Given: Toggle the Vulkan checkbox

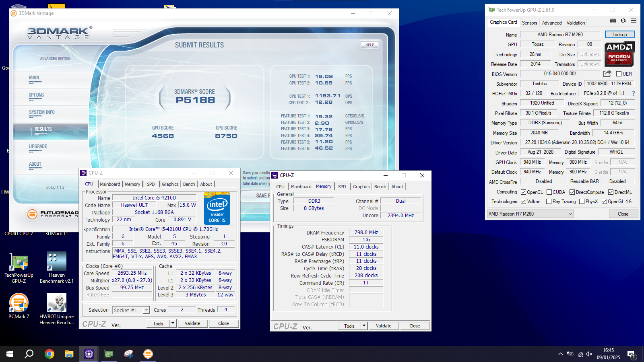Looking at the screenshot, I should click(523, 202).
